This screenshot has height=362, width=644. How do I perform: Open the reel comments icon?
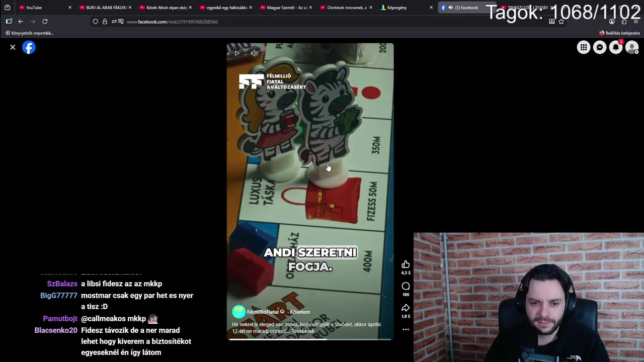pyautogui.click(x=406, y=286)
